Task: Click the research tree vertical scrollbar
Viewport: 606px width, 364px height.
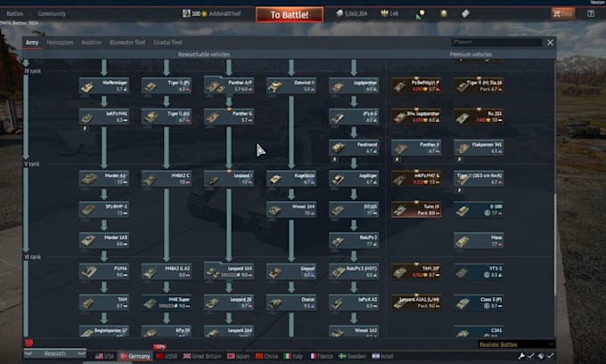Action: coord(555,244)
